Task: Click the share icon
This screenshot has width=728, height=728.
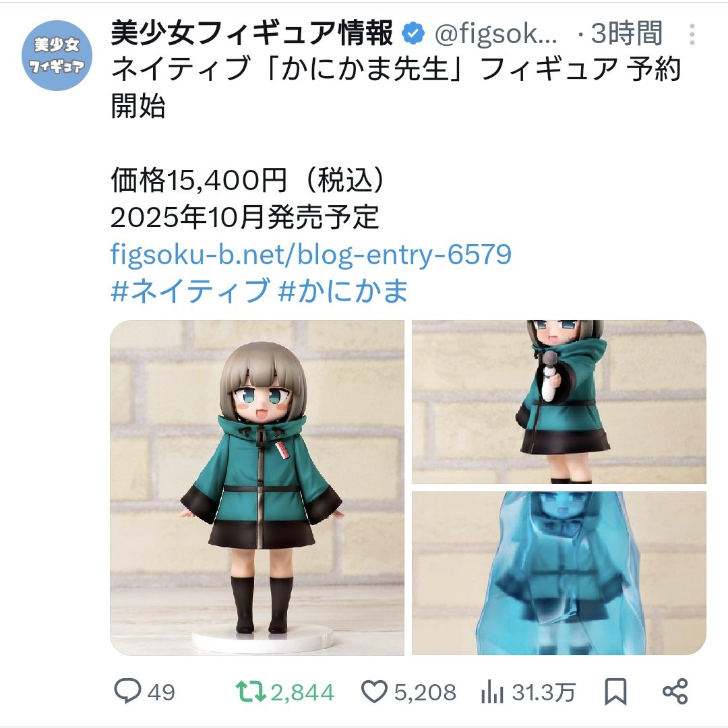Action: coord(675,691)
